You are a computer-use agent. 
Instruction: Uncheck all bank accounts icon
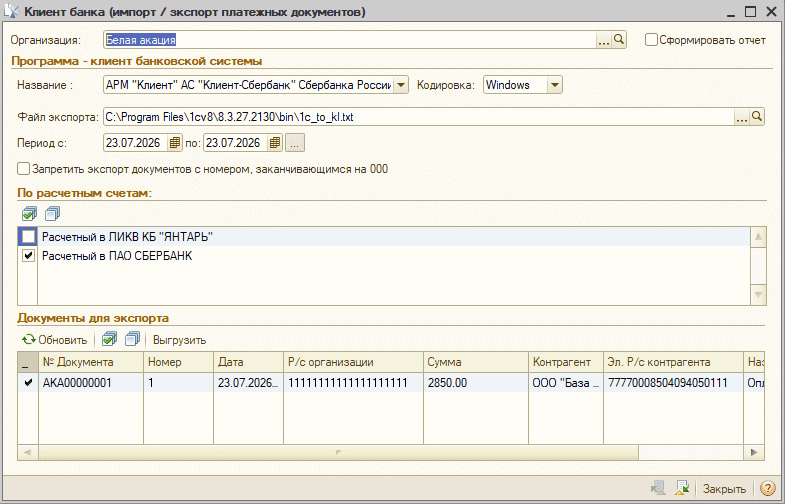click(53, 214)
